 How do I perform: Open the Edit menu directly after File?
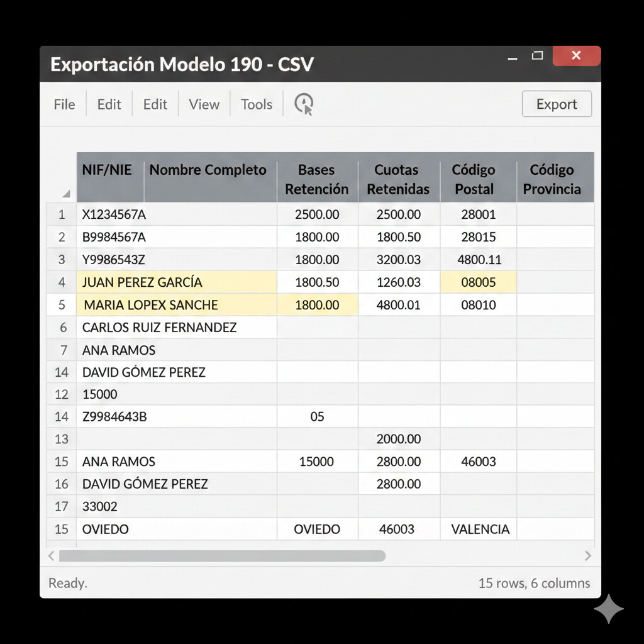109,104
